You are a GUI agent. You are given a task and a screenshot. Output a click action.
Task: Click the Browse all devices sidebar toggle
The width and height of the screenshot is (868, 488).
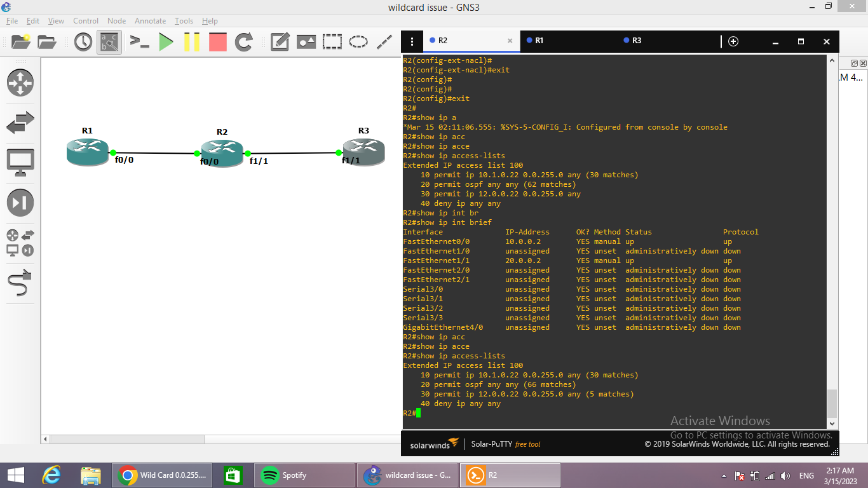[x=20, y=243]
